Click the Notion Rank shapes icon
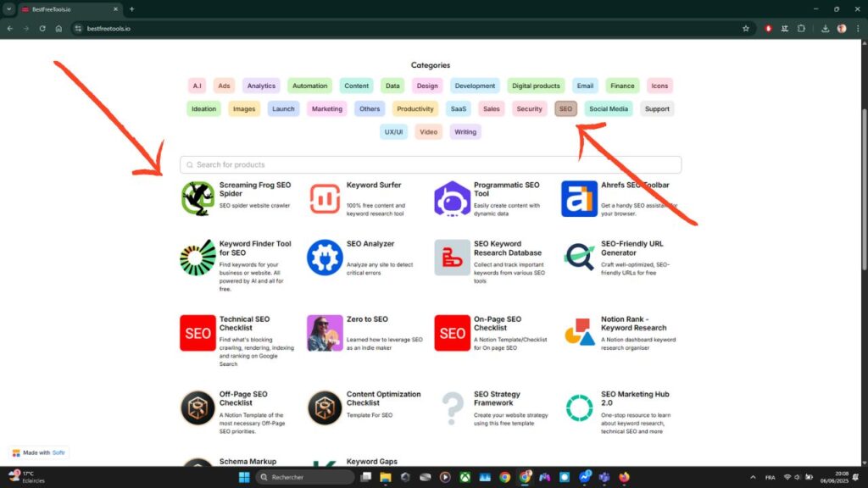868x488 pixels. pos(579,333)
